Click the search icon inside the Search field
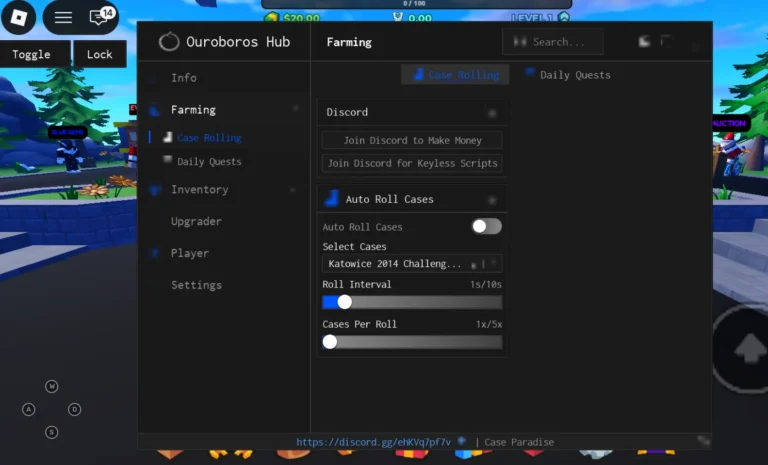This screenshot has width=768, height=465. click(x=520, y=42)
